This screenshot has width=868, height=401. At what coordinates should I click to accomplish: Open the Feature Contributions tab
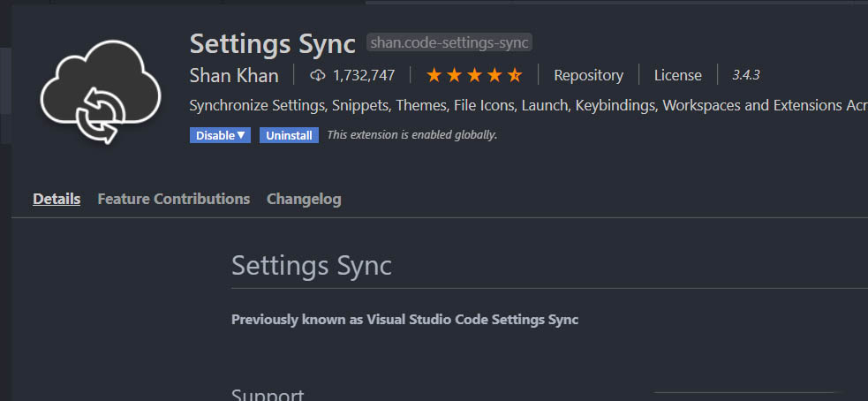pos(173,199)
